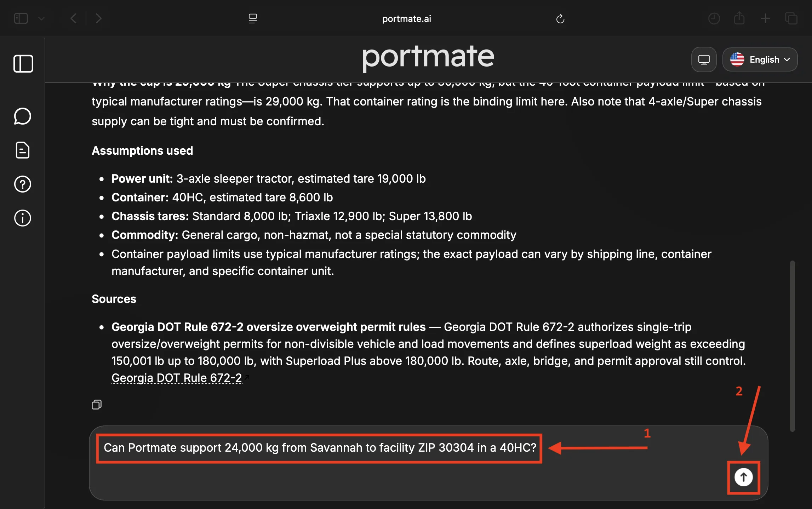Expand the English language dropdown

(760, 59)
